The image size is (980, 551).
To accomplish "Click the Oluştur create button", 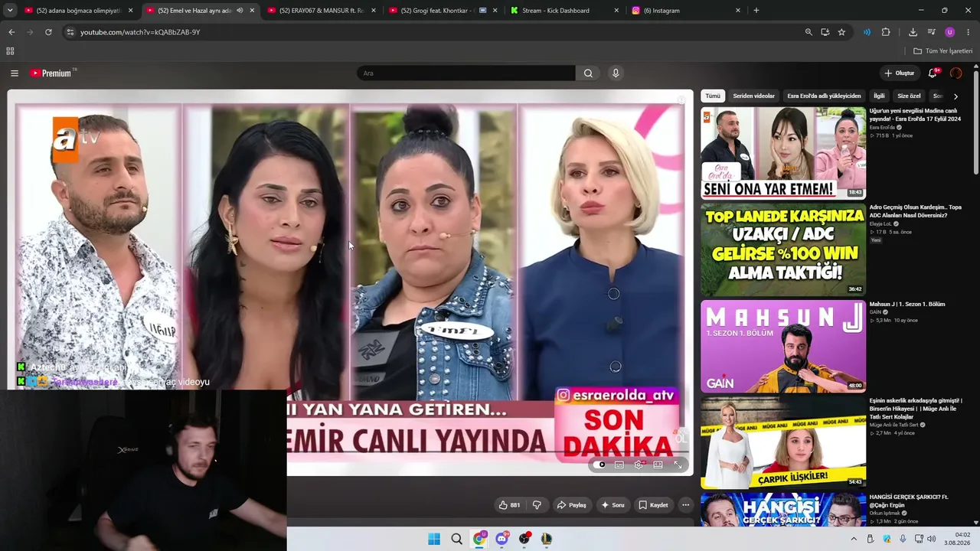I will pos(900,73).
